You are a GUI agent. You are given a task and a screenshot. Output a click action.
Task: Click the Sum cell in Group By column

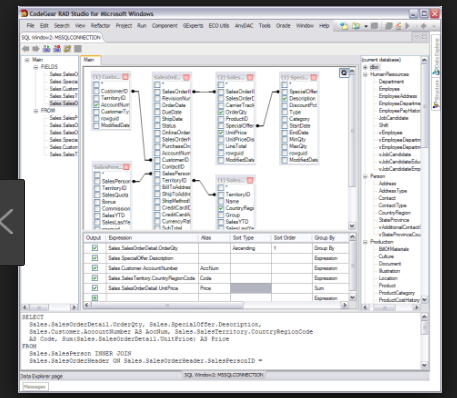pyautogui.click(x=330, y=288)
